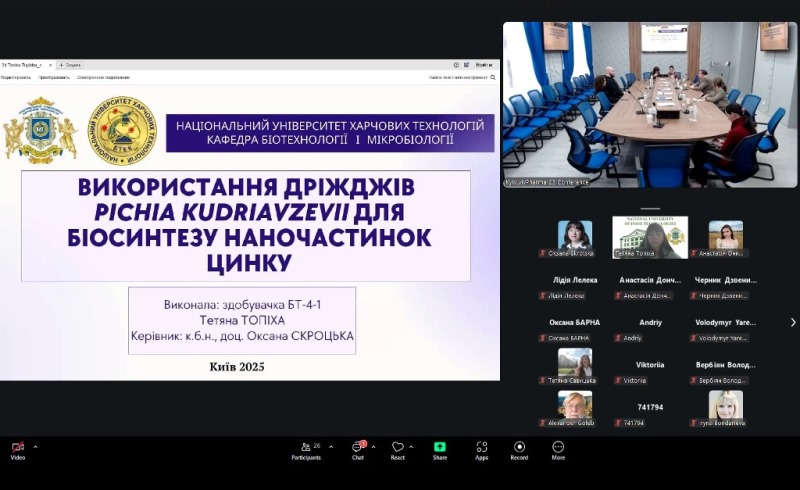Select the meeting room camera video
The width and height of the screenshot is (800, 490).
point(649,104)
